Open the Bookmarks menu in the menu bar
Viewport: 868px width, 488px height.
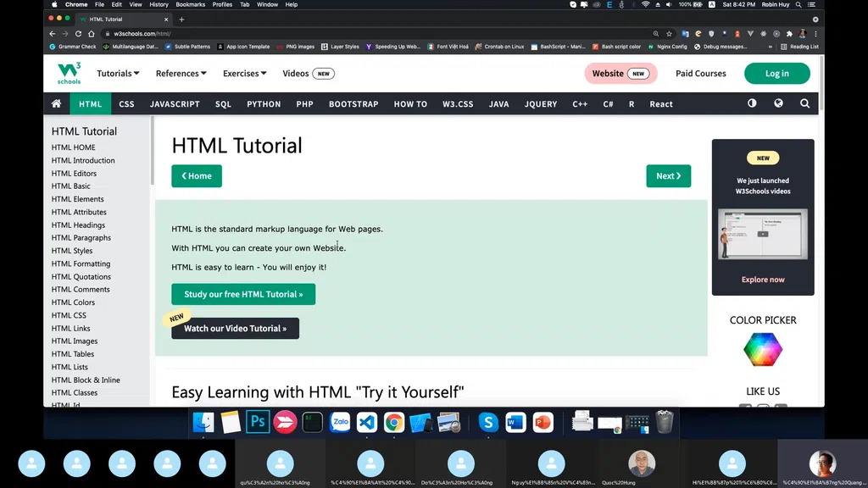click(x=191, y=4)
